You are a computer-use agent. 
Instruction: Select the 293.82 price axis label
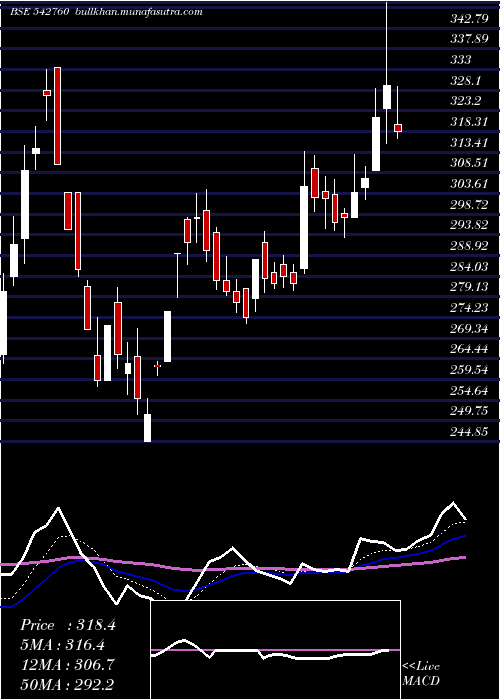click(469, 225)
